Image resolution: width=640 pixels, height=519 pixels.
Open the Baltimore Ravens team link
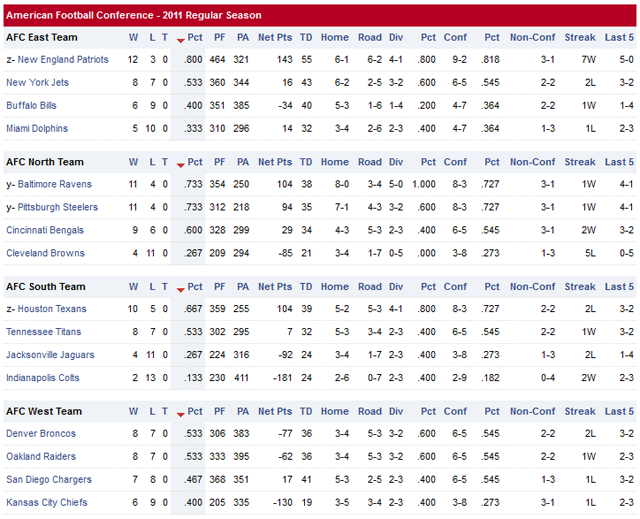pos(54,184)
